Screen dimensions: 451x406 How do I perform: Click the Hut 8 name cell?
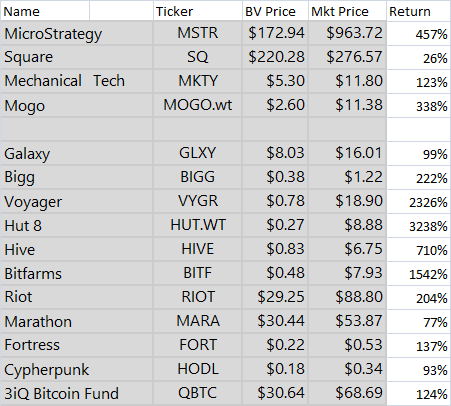coord(77,225)
